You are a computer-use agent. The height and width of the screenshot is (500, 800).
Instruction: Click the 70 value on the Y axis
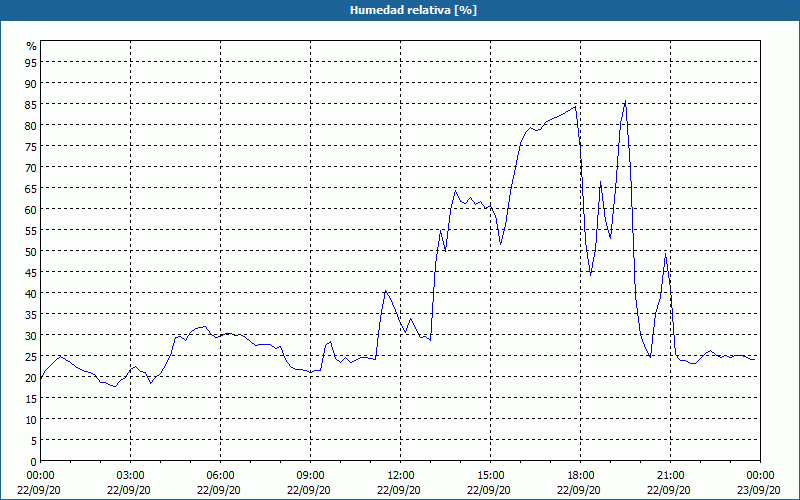(x=31, y=167)
